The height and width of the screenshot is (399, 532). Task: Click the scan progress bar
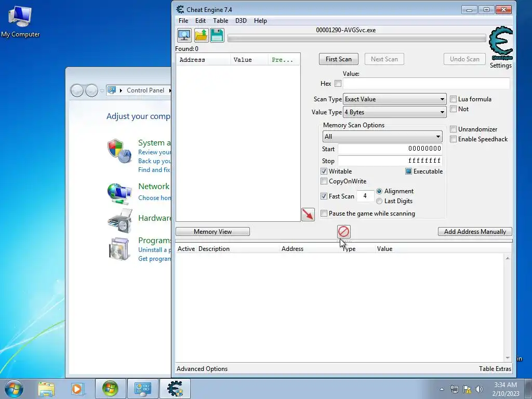click(356, 38)
